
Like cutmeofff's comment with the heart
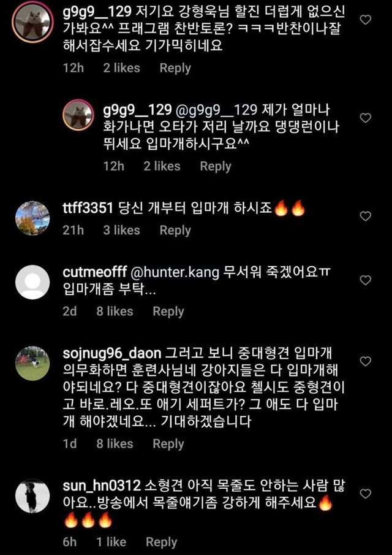coord(365,280)
